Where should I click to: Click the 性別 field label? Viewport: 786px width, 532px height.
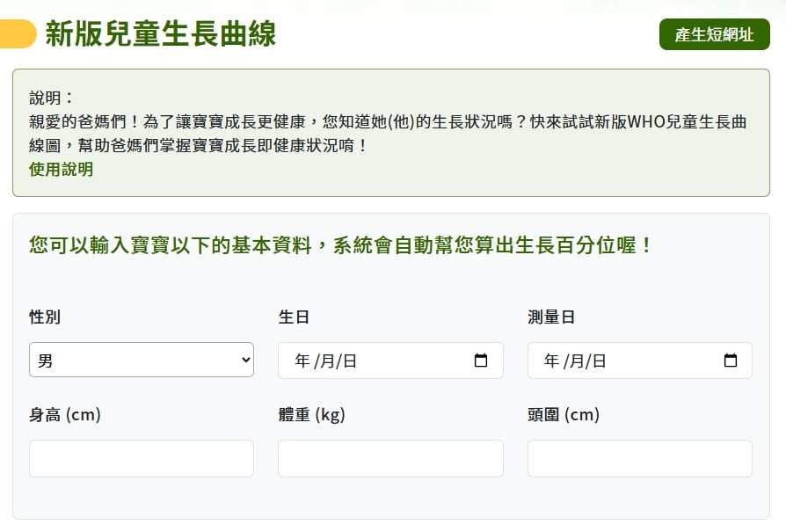[45, 317]
